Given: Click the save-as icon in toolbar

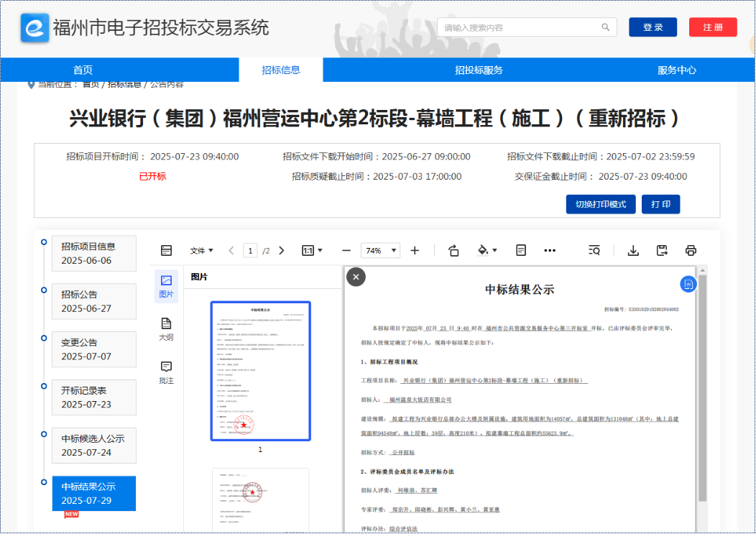Looking at the screenshot, I should pyautogui.click(x=662, y=250).
